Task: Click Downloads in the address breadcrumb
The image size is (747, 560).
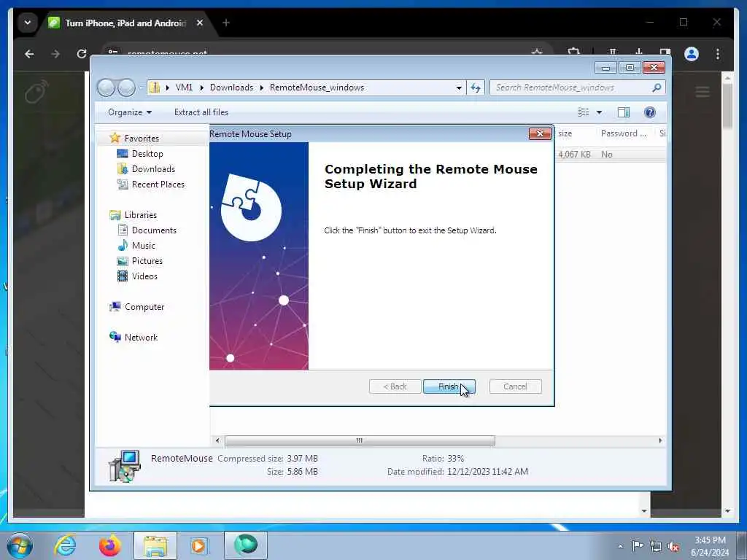Action: (x=231, y=87)
